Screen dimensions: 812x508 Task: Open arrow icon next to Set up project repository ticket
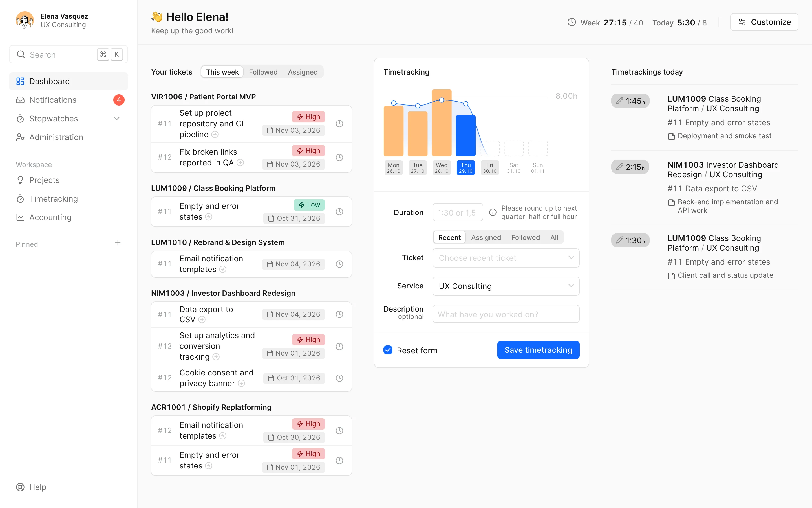215,134
